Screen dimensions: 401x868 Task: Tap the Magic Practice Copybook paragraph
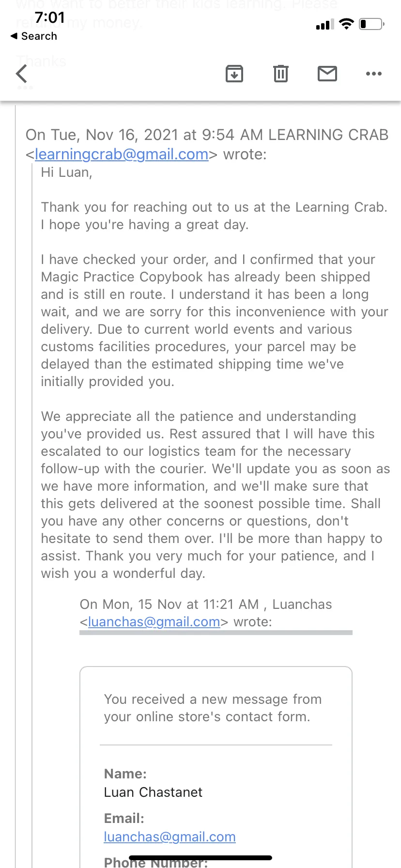(215, 320)
